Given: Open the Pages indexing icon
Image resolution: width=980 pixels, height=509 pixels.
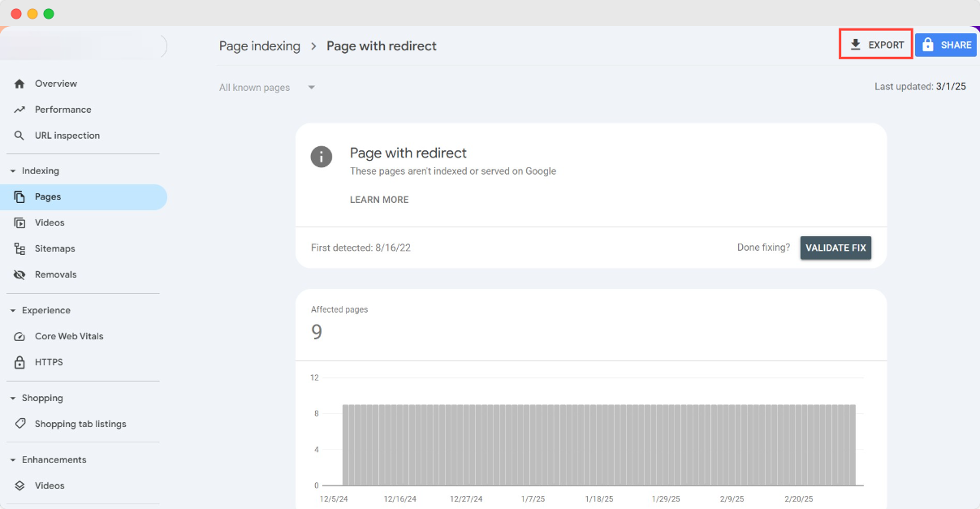Looking at the screenshot, I should tap(19, 196).
